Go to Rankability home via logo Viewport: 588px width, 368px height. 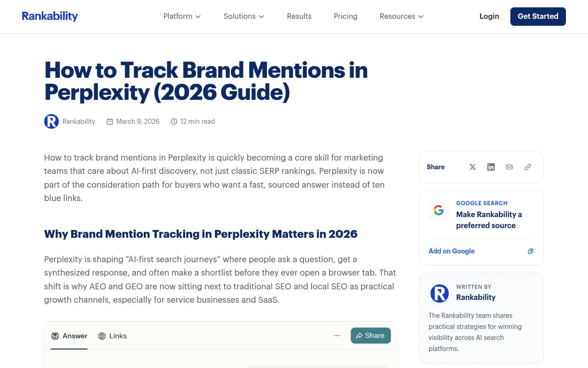click(50, 16)
